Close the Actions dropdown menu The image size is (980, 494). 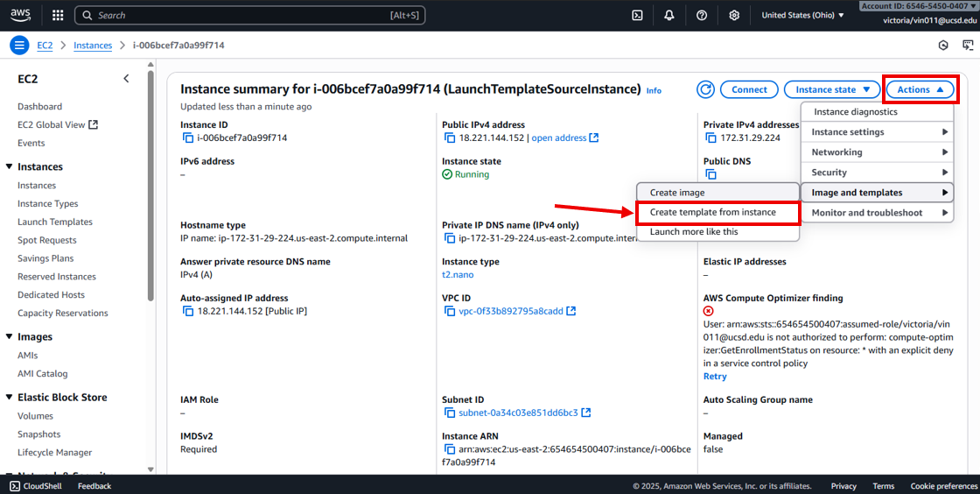pyautogui.click(x=920, y=89)
